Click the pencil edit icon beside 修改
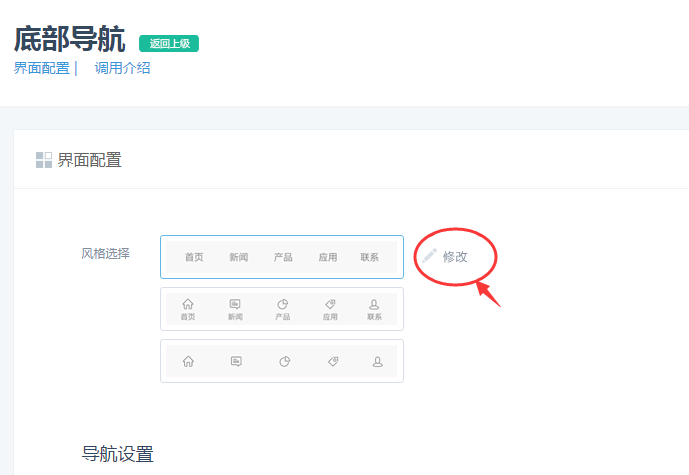 [429, 256]
